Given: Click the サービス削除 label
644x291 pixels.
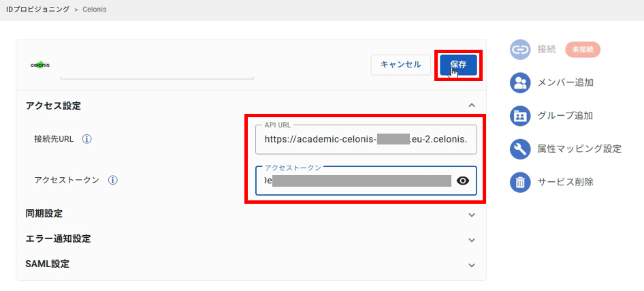Looking at the screenshot, I should [565, 182].
